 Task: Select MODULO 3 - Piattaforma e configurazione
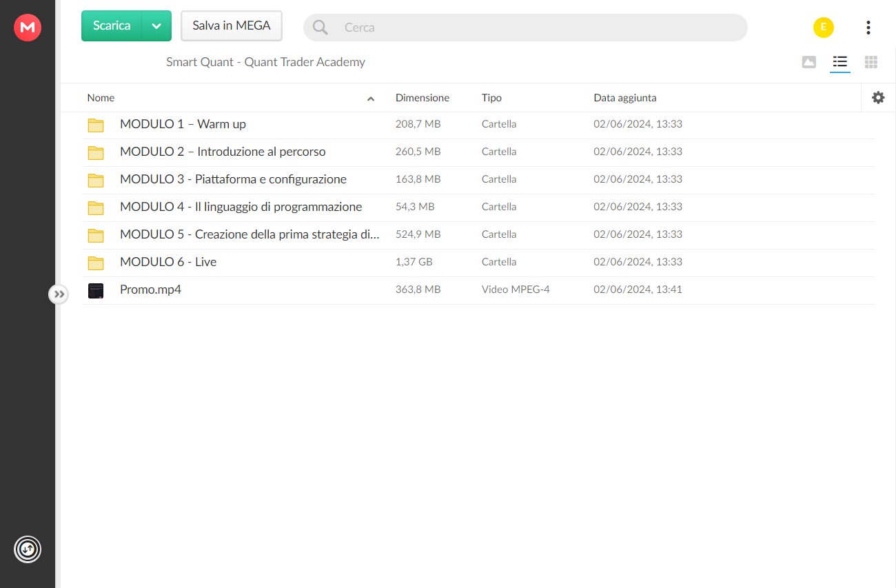coord(233,179)
